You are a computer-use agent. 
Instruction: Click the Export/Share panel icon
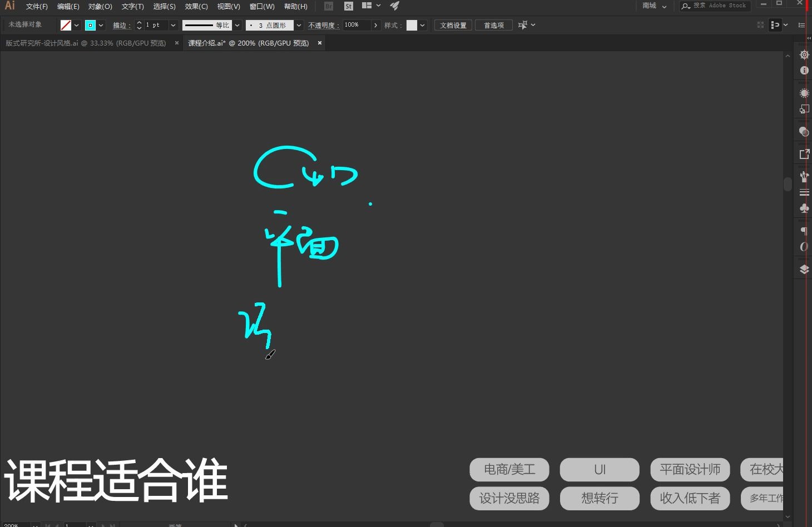(804, 154)
